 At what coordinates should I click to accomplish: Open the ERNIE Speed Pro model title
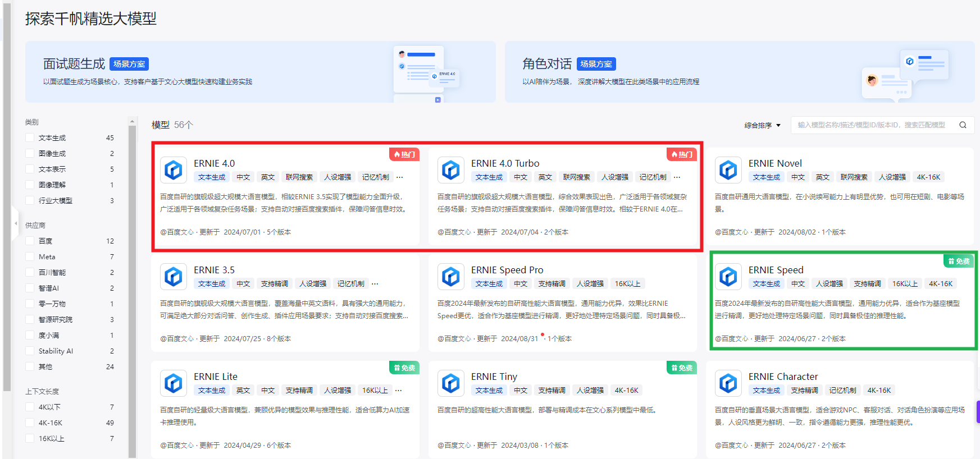pyautogui.click(x=507, y=270)
